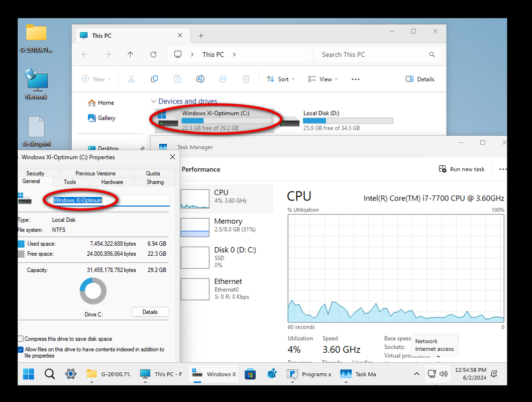
Task: Toggle the Details pane in Explorer
Action: click(x=420, y=79)
